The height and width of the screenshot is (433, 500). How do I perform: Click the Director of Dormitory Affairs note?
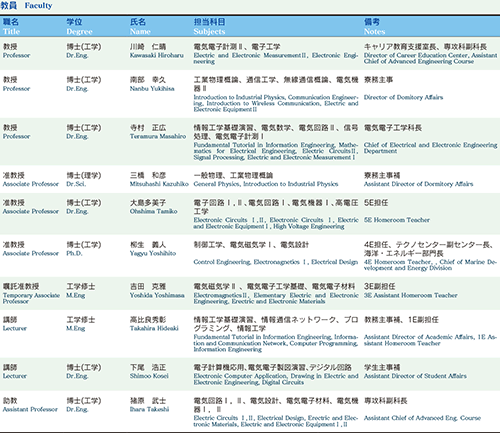coord(403,97)
